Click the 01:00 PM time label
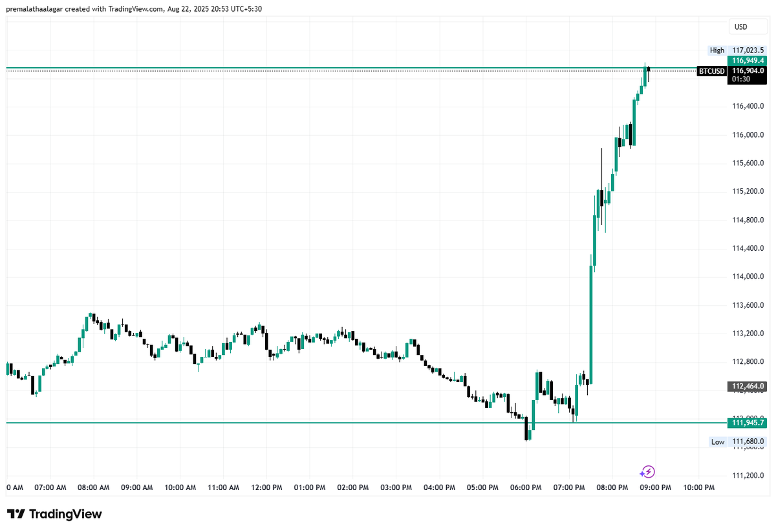The image size is (776, 532). click(x=310, y=487)
